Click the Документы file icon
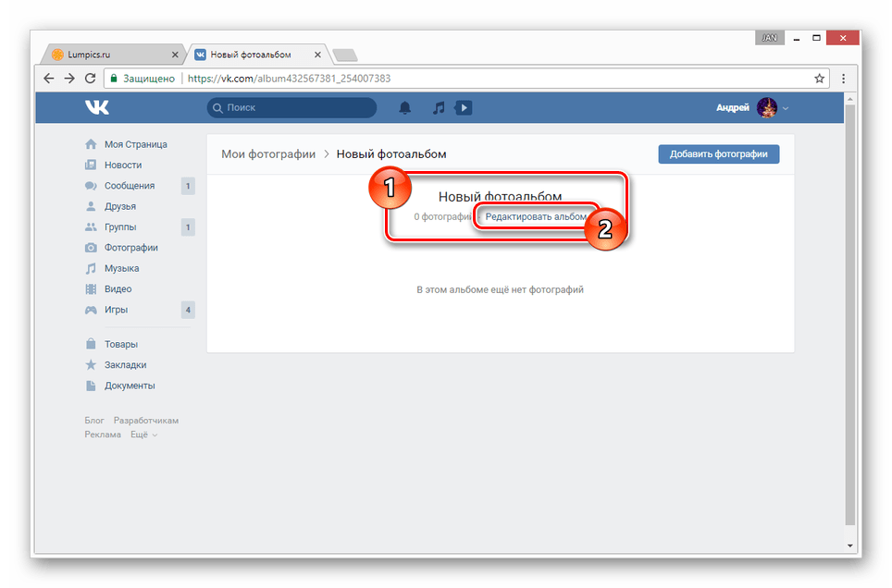The height and width of the screenshot is (588, 892). click(91, 386)
